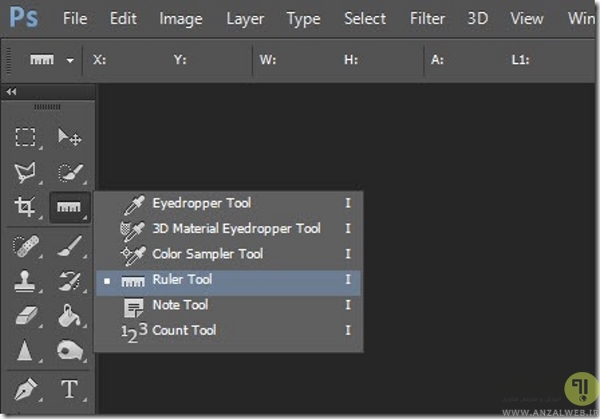Pick the Polygonal Lasso tool
Screen dimensions: 600x419
25,172
